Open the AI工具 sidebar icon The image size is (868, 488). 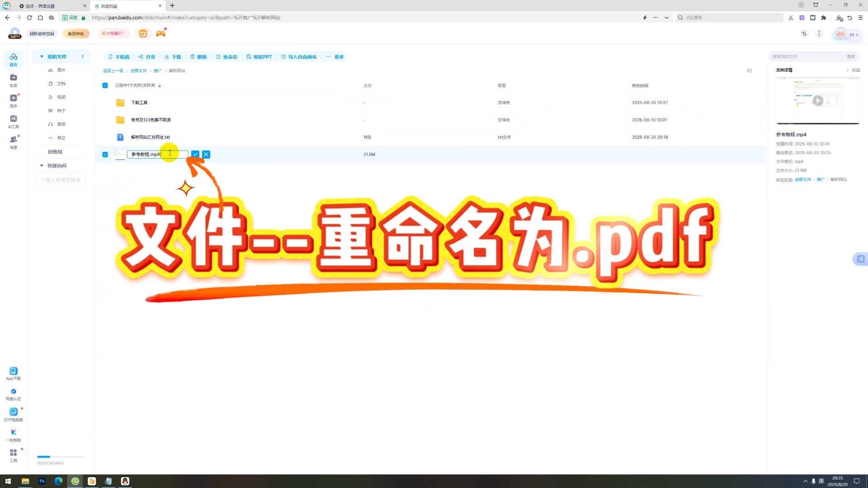14,121
